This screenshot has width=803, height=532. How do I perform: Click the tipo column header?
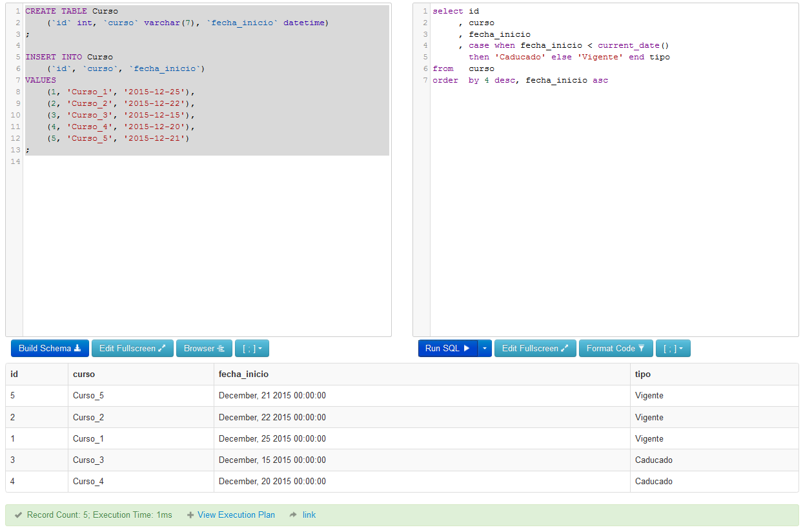[642, 374]
